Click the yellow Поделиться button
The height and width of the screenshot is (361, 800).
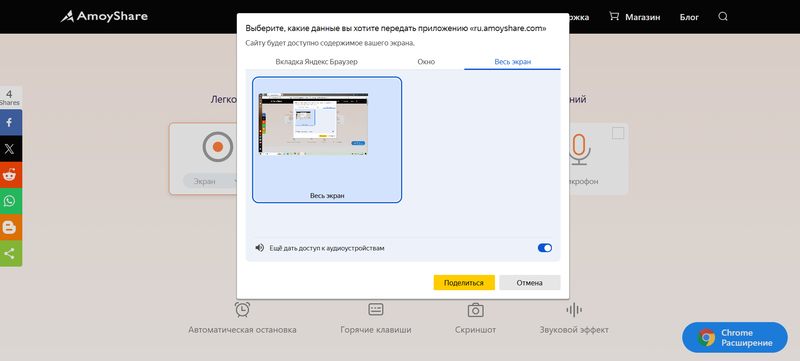[464, 282]
